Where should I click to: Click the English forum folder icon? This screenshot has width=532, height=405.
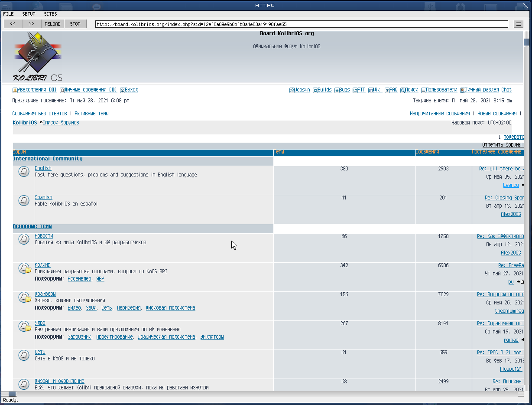click(24, 172)
